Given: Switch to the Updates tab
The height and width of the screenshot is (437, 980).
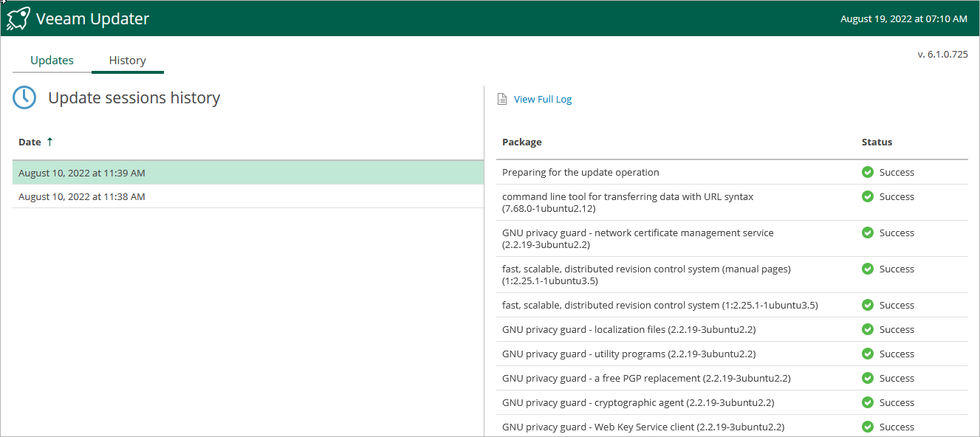Looking at the screenshot, I should (52, 61).
